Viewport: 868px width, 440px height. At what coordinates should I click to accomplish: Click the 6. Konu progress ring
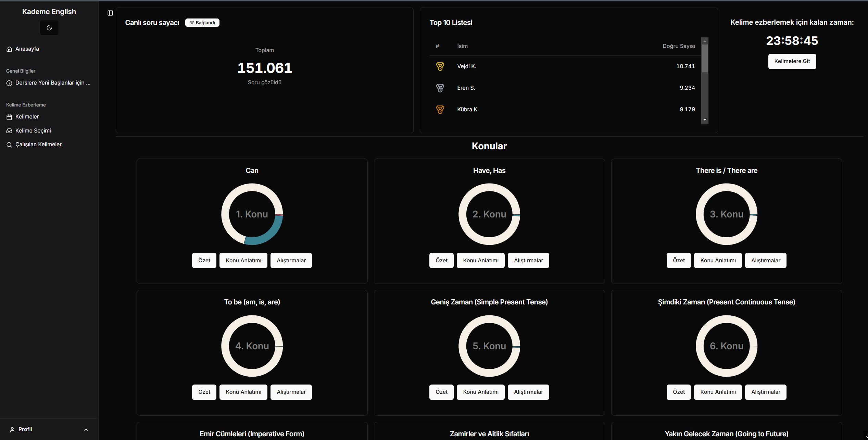[727, 346]
